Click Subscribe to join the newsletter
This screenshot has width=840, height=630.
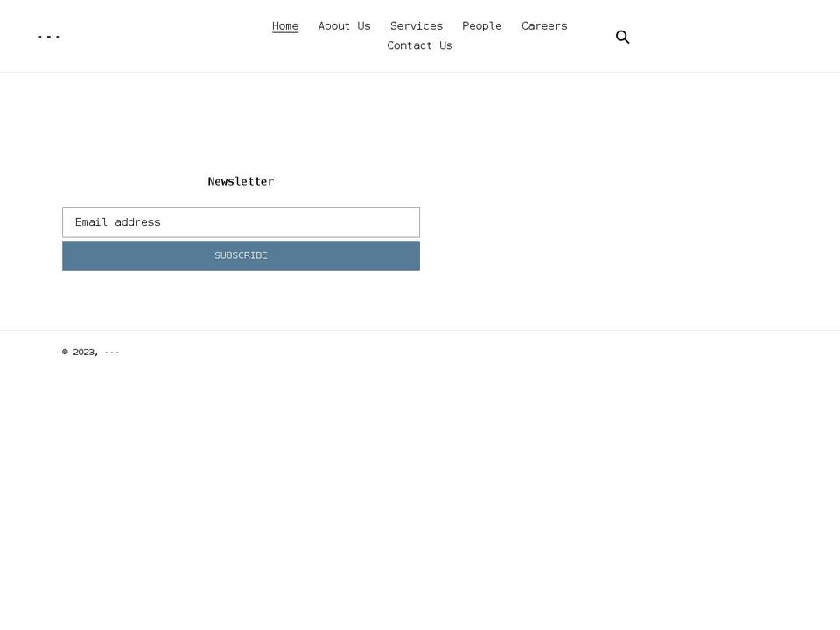[x=241, y=255]
